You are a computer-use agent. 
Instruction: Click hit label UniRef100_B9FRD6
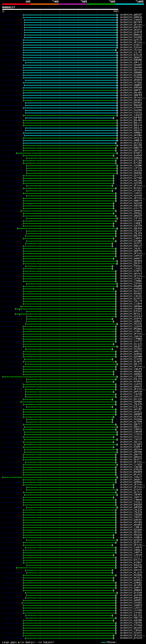[x=131, y=118]
